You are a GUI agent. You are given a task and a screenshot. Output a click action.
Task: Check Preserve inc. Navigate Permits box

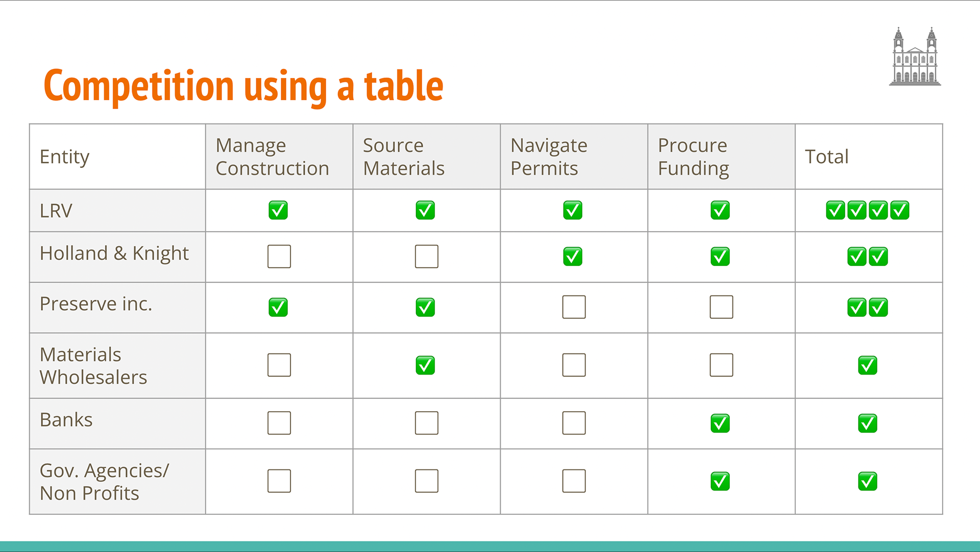[x=574, y=307]
